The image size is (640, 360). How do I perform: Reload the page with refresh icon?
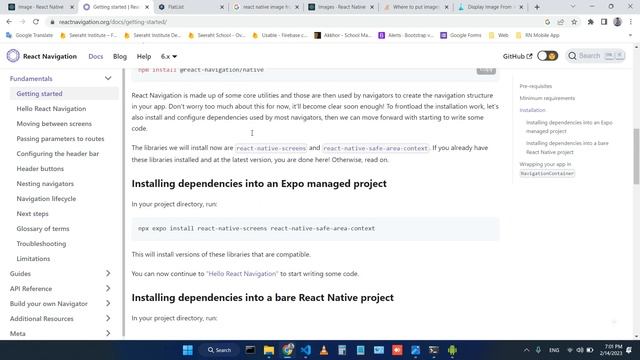click(36, 22)
